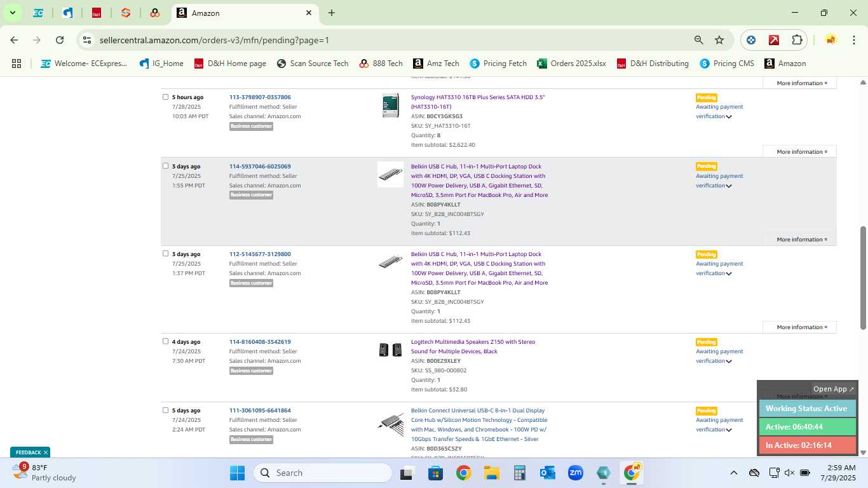The image size is (868, 488).
Task: Expand Awaiting payment verification for Logitech order
Action: (x=719, y=356)
